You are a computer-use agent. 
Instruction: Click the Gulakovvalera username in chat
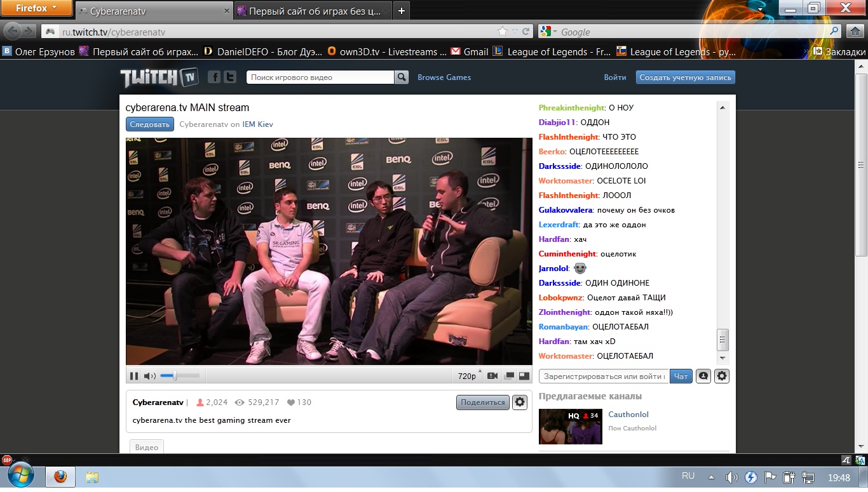566,210
